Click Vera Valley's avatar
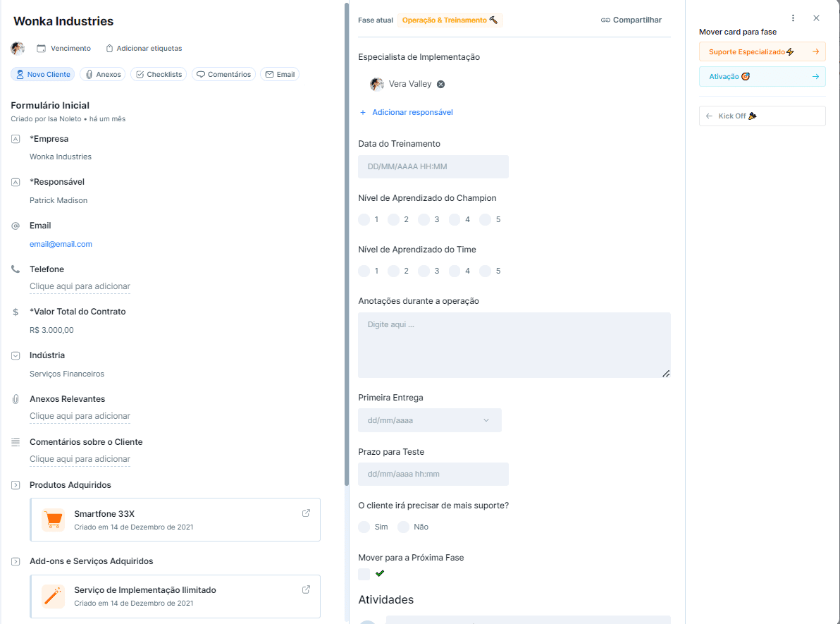The height and width of the screenshot is (624, 840). [x=377, y=84]
